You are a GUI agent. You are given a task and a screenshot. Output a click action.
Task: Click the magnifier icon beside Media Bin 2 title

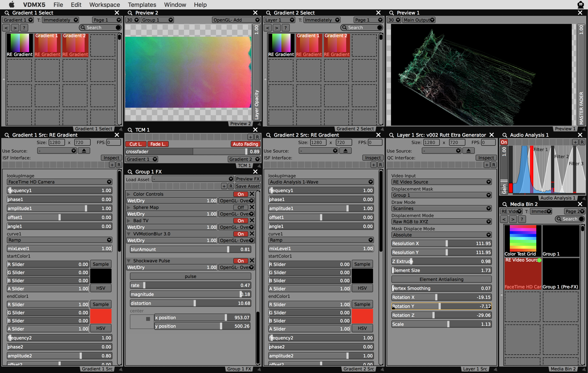coord(505,204)
